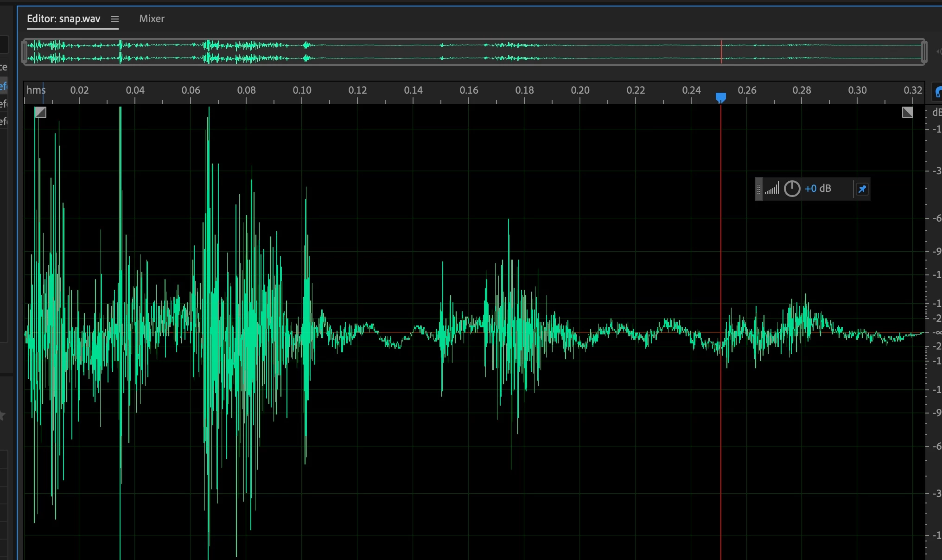
Task: Click the +0 dB gain value
Action: click(x=818, y=189)
